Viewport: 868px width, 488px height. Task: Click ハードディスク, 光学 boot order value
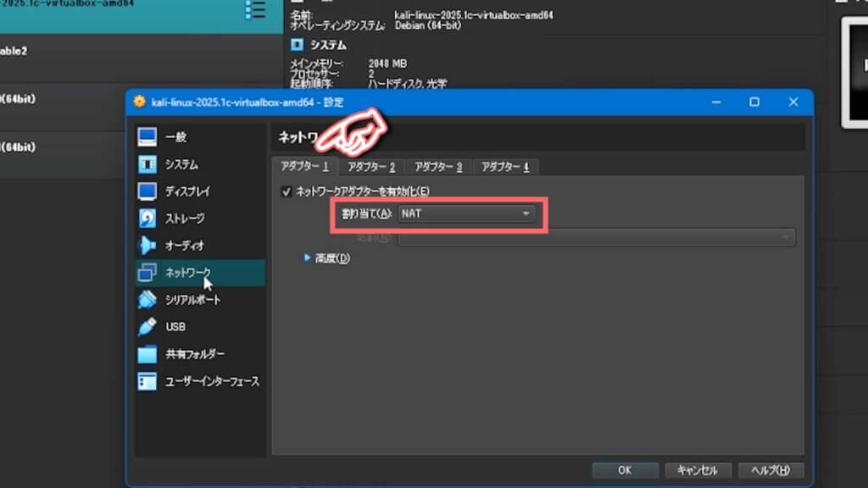tap(408, 84)
